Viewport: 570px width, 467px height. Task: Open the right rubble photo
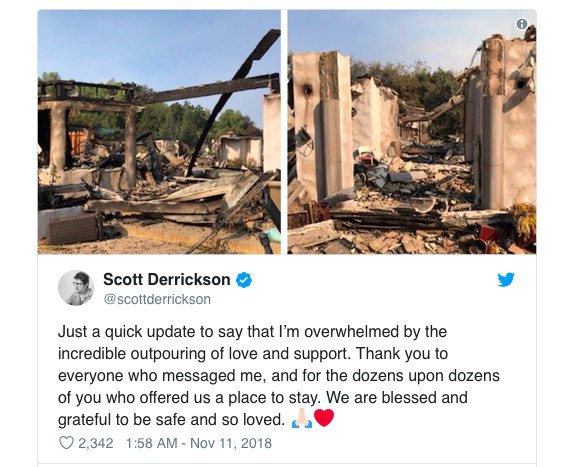pyautogui.click(x=412, y=132)
